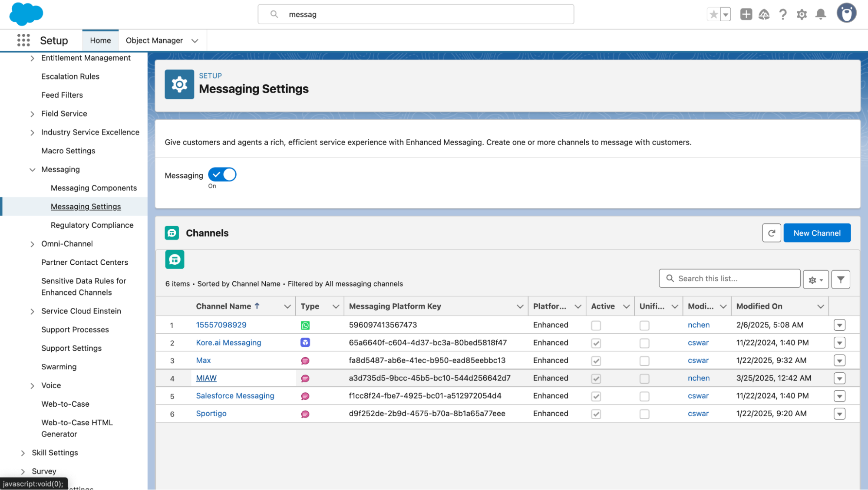Open the Sportigo channel link
Viewport: 868px width, 490px height.
coord(211,414)
